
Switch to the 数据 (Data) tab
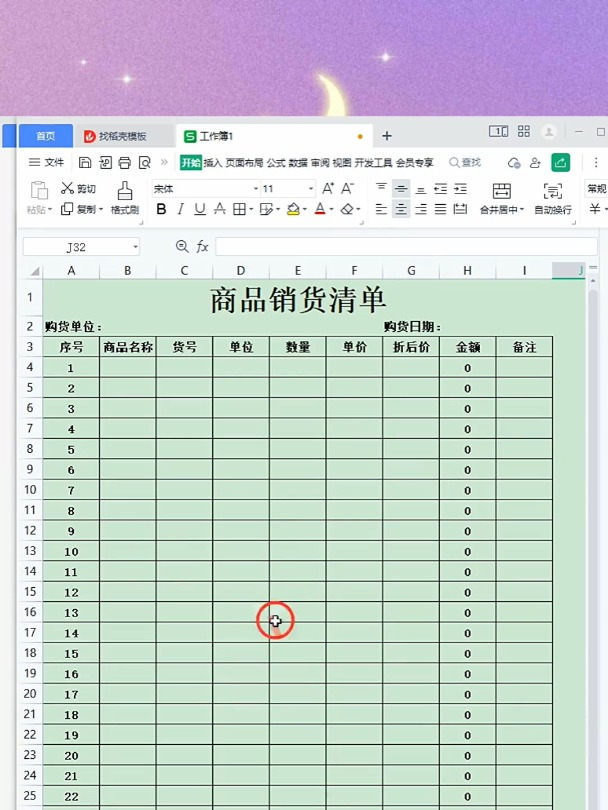click(x=298, y=163)
